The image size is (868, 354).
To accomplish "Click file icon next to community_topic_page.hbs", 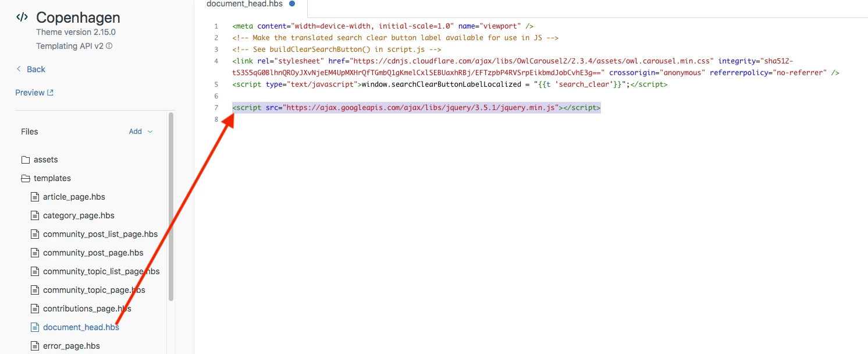I will pyautogui.click(x=35, y=290).
